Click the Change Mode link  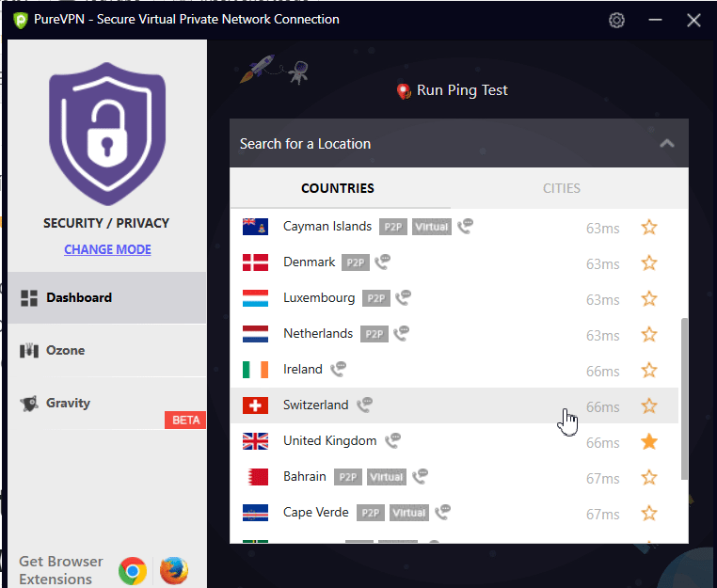coord(107,249)
